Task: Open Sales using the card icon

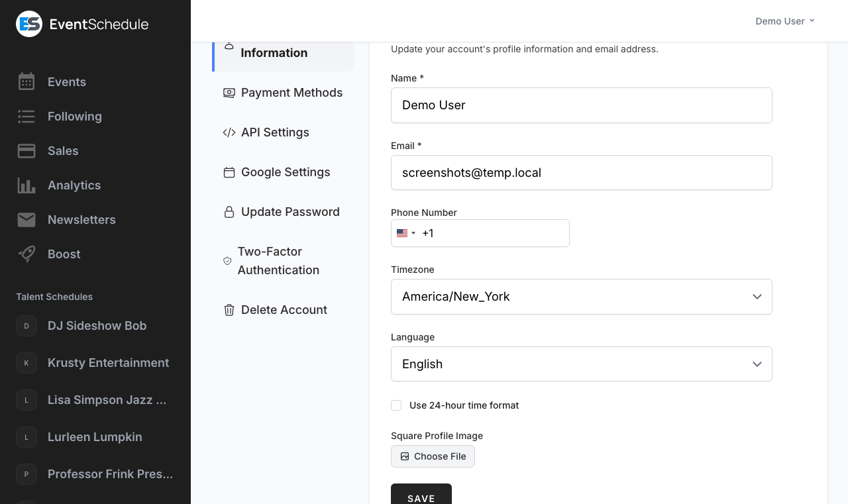Action: [26, 151]
